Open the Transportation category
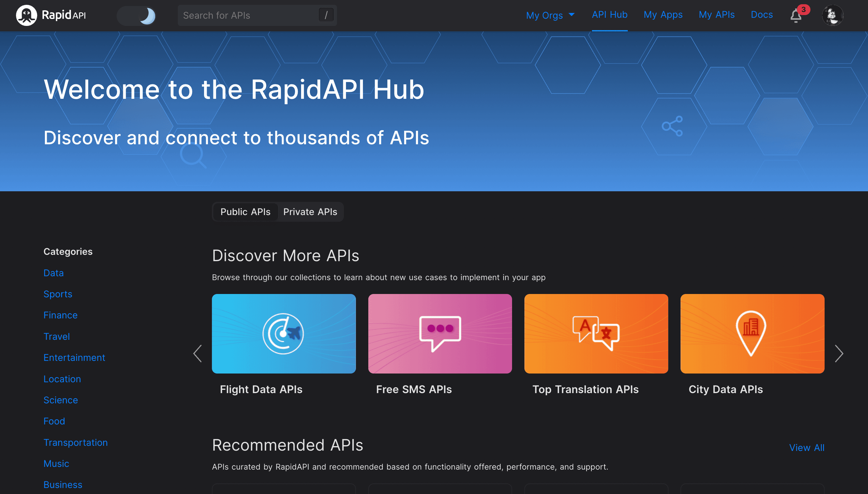Image resolution: width=868 pixels, height=494 pixels. (x=76, y=442)
